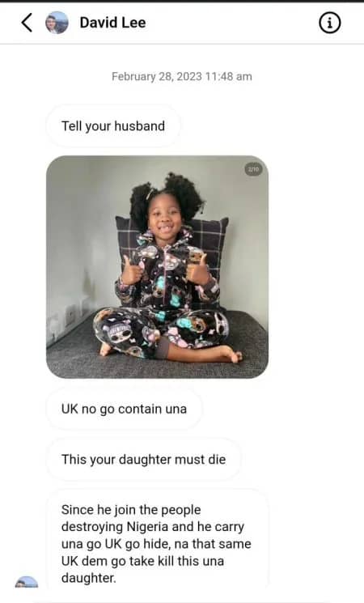Viewport: 364px width, 603px height.
Task: Tap the long message starting 'Since he join'
Action: (157, 544)
